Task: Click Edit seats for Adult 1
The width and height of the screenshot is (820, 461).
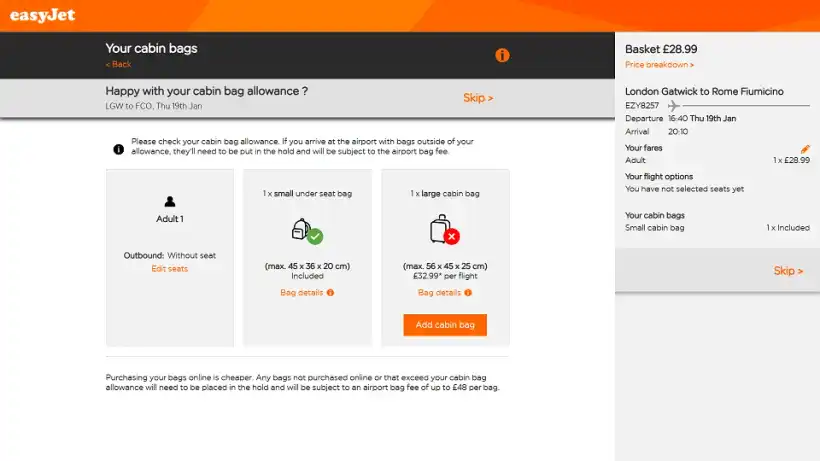Action: (169, 269)
